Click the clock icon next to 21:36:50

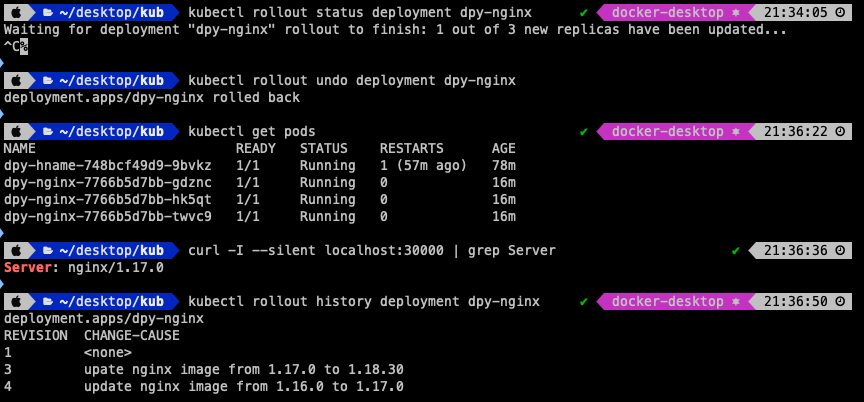point(840,301)
